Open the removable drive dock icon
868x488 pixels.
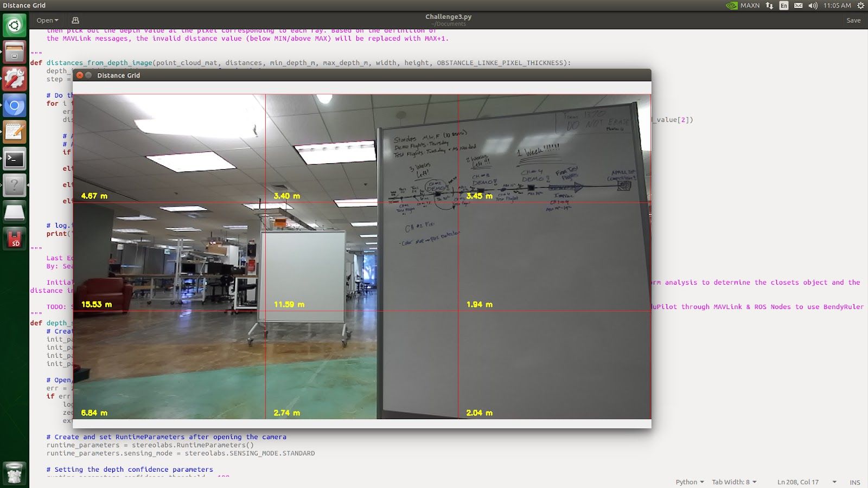click(x=15, y=213)
